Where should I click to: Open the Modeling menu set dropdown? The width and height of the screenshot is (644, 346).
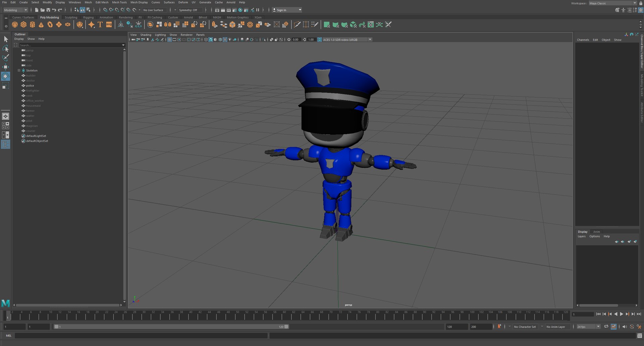coord(16,10)
